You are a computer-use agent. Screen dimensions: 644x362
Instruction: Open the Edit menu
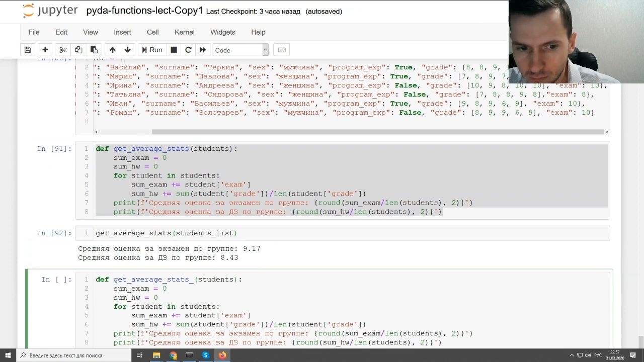pyautogui.click(x=61, y=32)
